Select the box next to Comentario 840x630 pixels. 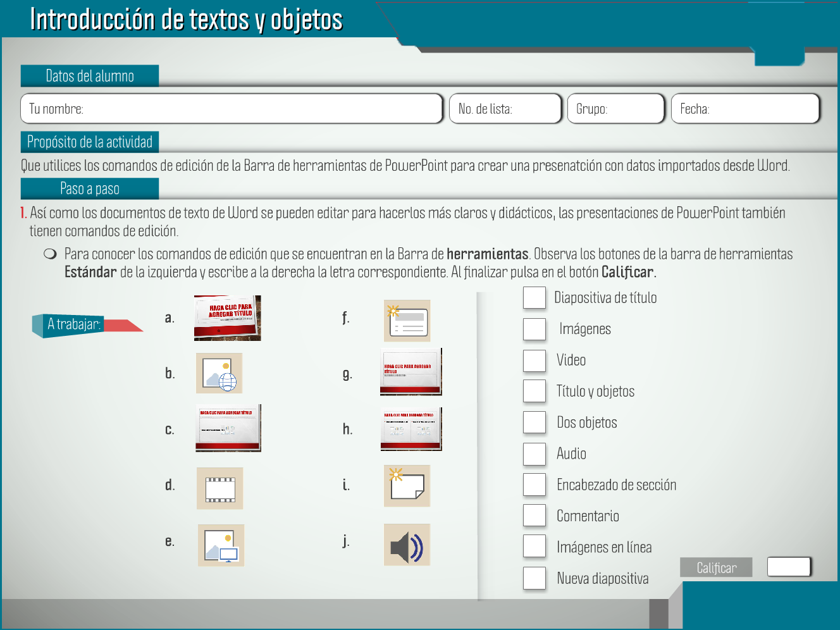click(534, 516)
